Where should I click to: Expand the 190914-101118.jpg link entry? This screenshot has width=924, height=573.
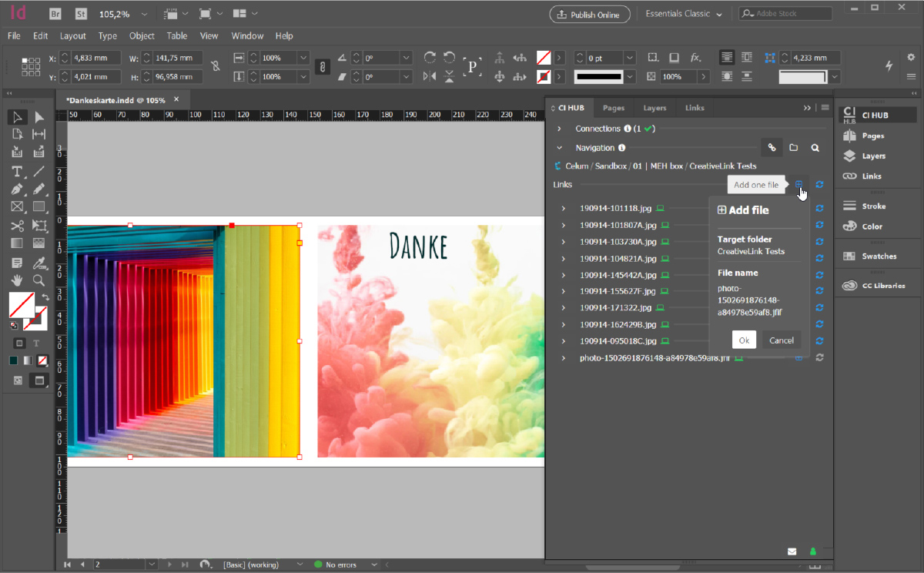tap(563, 208)
